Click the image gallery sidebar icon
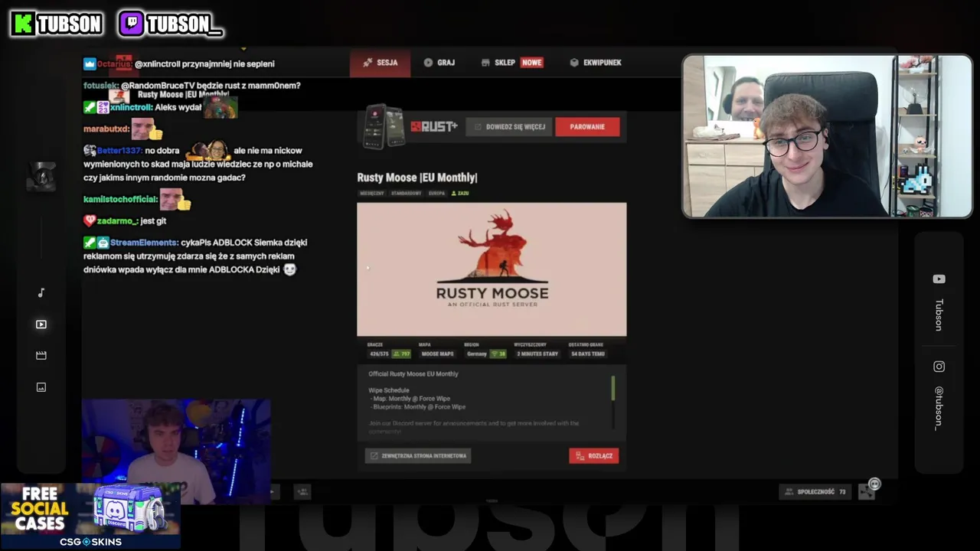 coord(41,387)
